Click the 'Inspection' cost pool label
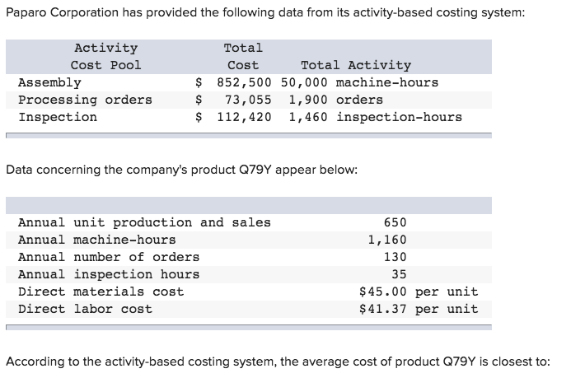Screen dimensions: 585x392 pyautogui.click(x=58, y=117)
